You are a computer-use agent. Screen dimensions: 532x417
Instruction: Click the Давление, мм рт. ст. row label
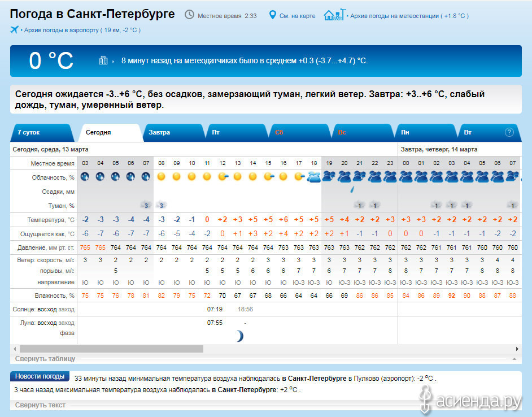pos(46,247)
